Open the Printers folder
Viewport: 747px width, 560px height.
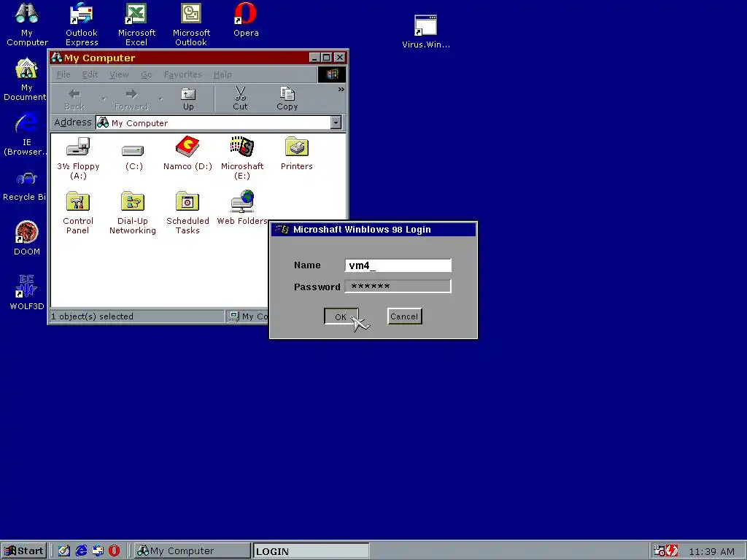[x=296, y=153]
